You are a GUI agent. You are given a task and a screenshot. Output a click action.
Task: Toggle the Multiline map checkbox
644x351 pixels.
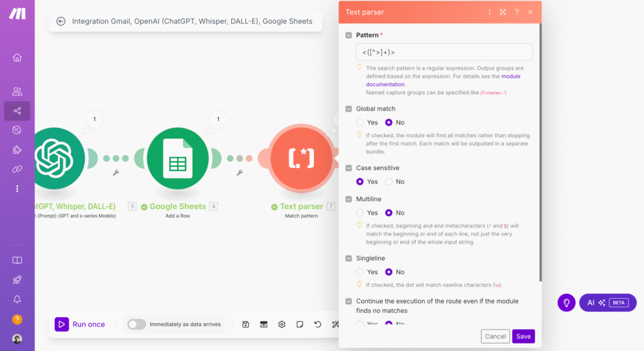(348, 199)
